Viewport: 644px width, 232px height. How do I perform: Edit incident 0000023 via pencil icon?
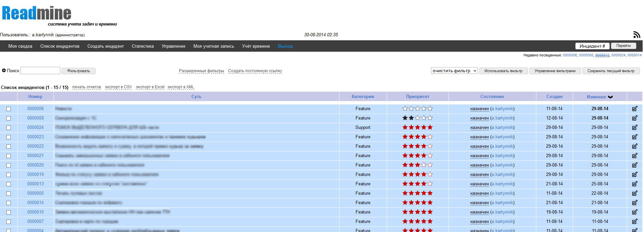(x=635, y=137)
